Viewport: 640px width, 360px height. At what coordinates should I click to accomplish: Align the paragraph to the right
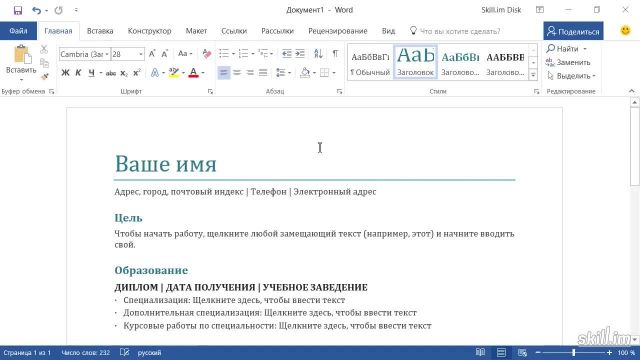(x=250, y=73)
